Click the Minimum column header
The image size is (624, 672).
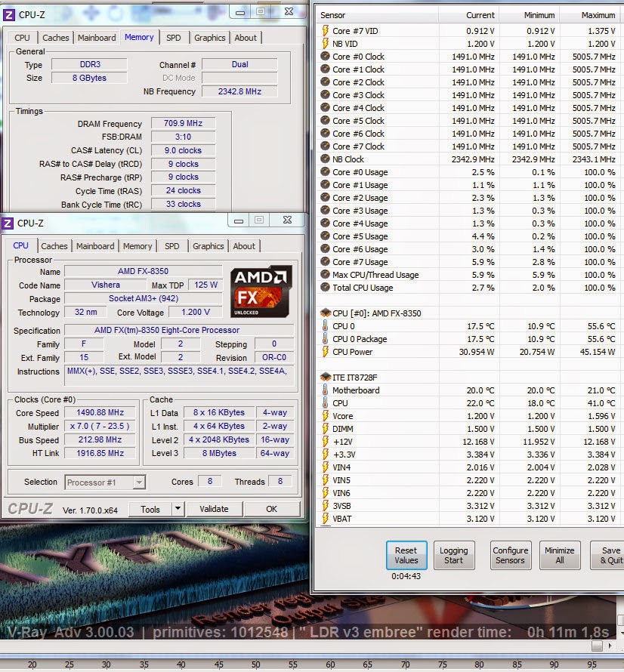coord(529,15)
